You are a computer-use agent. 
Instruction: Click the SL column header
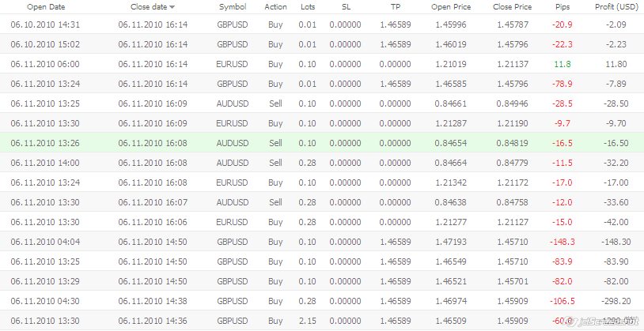click(x=346, y=7)
